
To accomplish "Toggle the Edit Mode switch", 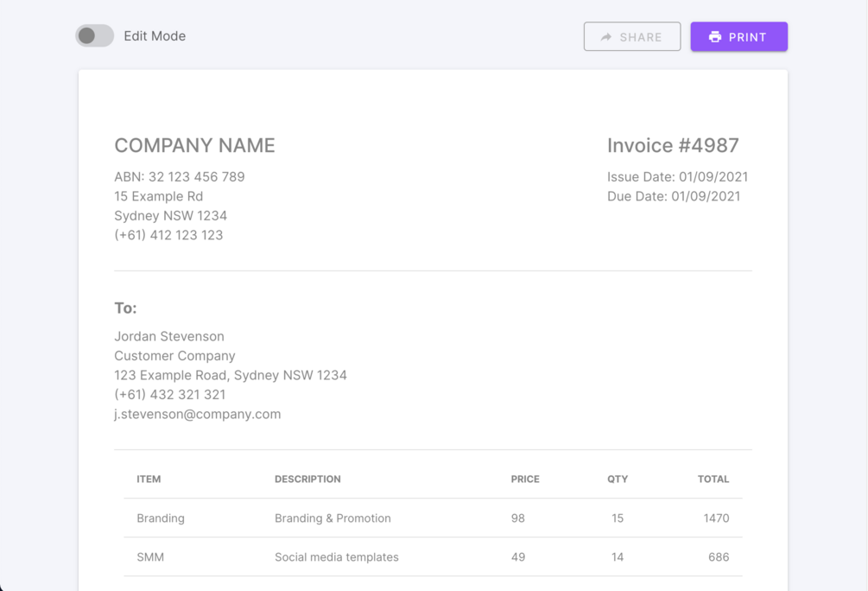I will [94, 36].
